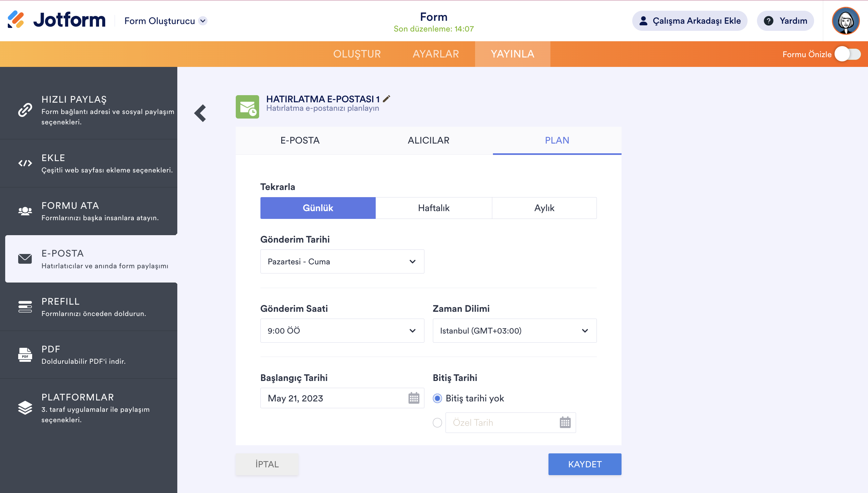This screenshot has height=493, width=868.
Task: Select the Özel Tarih radio button
Action: coord(437,423)
